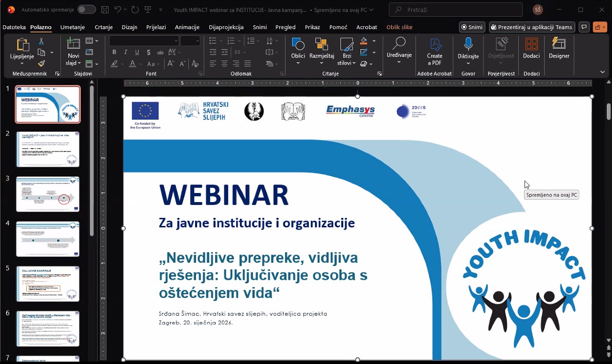Open the Dijaprojekcija tab

point(227,27)
